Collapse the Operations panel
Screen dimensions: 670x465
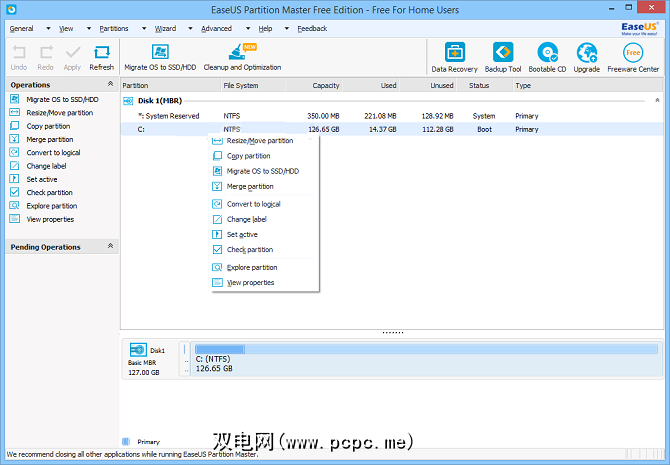pyautogui.click(x=110, y=84)
